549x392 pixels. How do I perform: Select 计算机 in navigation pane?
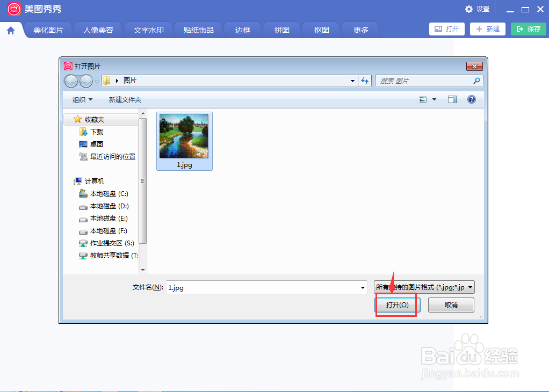[x=89, y=182]
